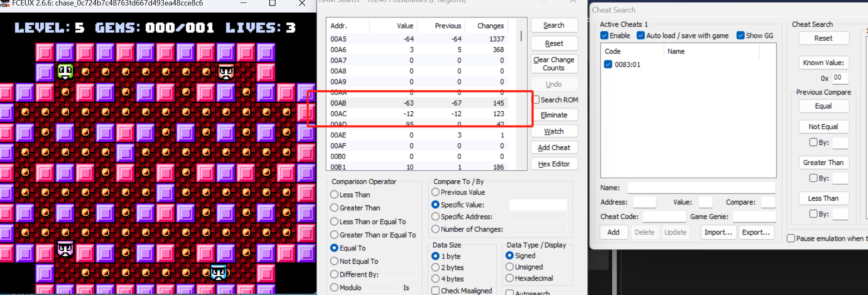The width and height of the screenshot is (868, 295).
Task: Select Greater Than or Equal To operator
Action: (x=334, y=235)
